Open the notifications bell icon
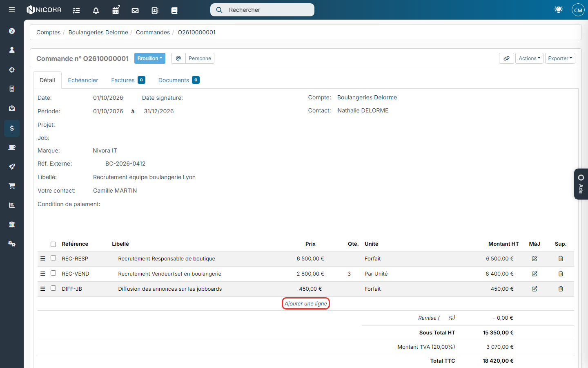The image size is (588, 368). (96, 10)
